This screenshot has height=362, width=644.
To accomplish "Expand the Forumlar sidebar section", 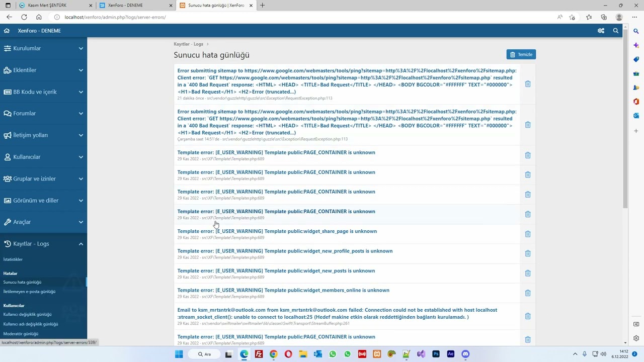I will pyautogui.click(x=43, y=113).
